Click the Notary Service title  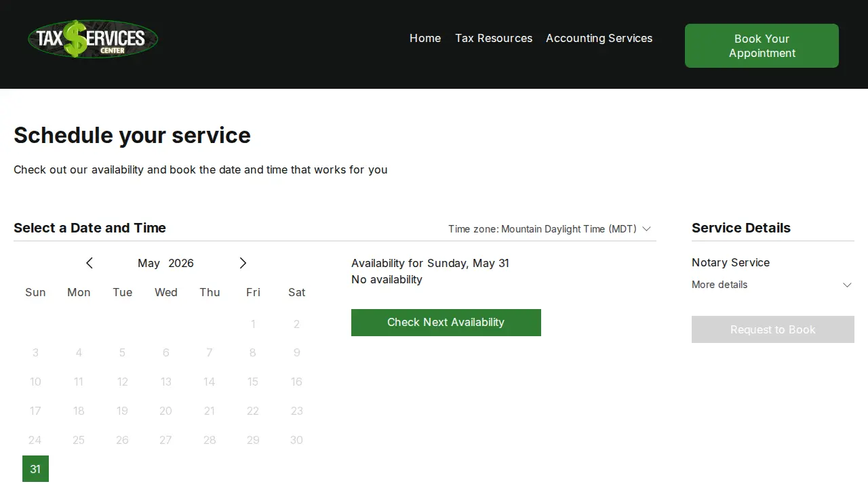tap(730, 262)
